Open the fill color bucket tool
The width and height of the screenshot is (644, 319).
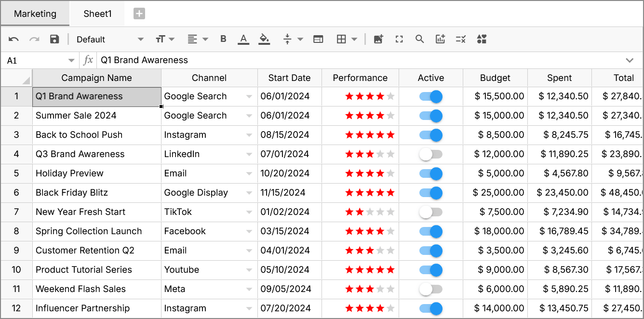coord(264,40)
